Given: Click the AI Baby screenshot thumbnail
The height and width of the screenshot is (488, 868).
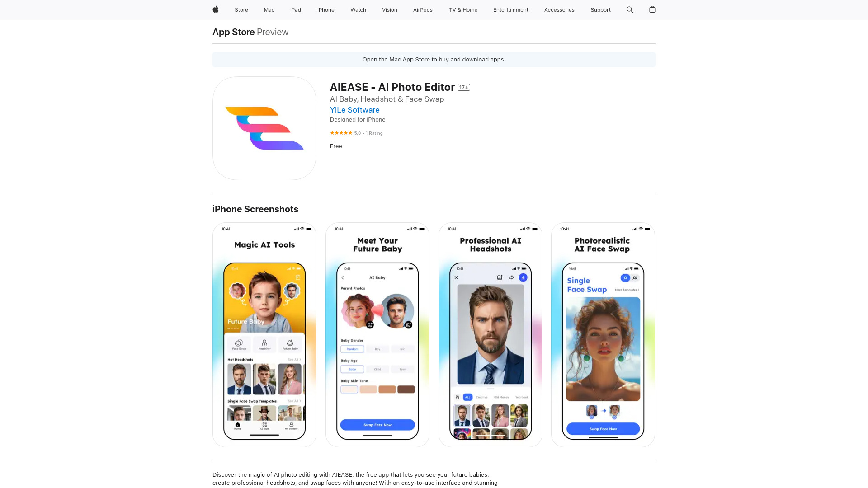Looking at the screenshot, I should pyautogui.click(x=377, y=334).
